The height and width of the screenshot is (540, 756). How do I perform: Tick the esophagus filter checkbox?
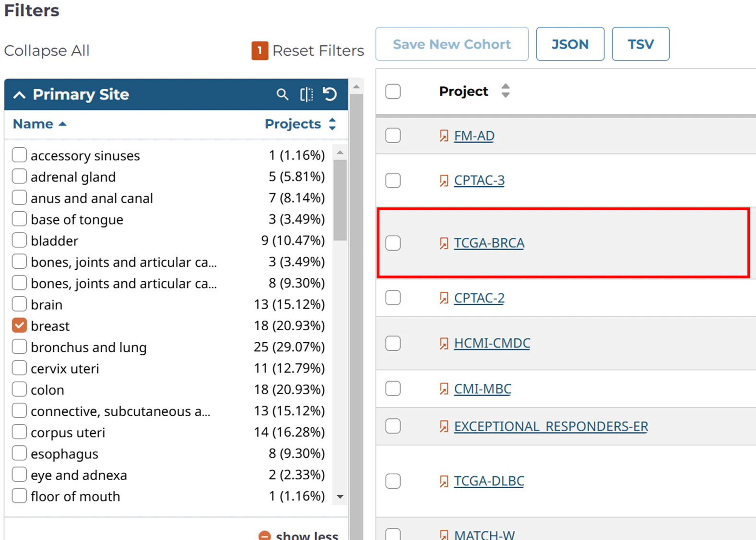click(x=19, y=453)
